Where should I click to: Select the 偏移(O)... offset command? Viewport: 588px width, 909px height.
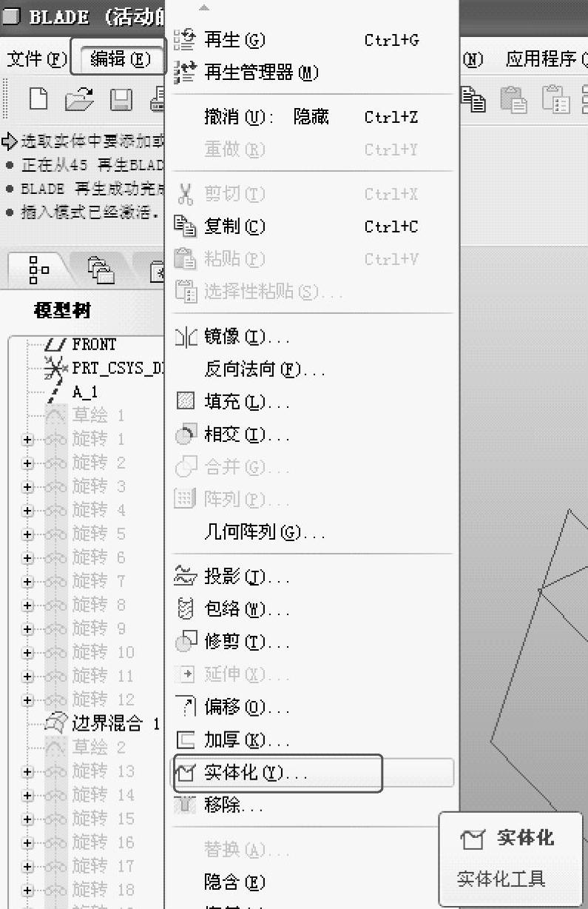coord(311,707)
